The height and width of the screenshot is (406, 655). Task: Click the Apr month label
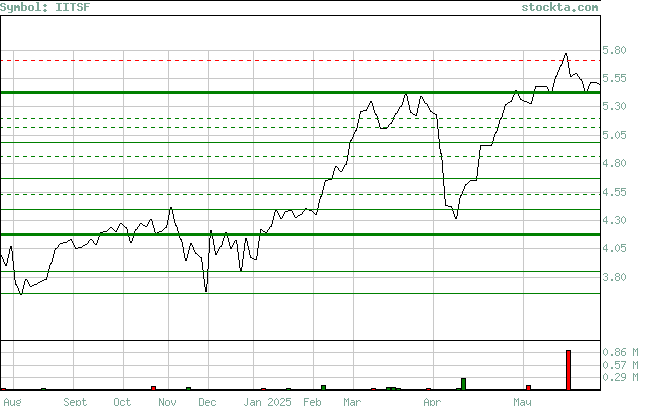pyautogui.click(x=432, y=402)
